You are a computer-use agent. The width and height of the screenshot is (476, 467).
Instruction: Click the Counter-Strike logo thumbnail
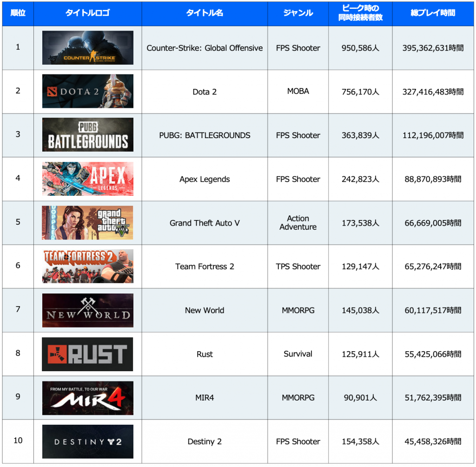pos(88,48)
